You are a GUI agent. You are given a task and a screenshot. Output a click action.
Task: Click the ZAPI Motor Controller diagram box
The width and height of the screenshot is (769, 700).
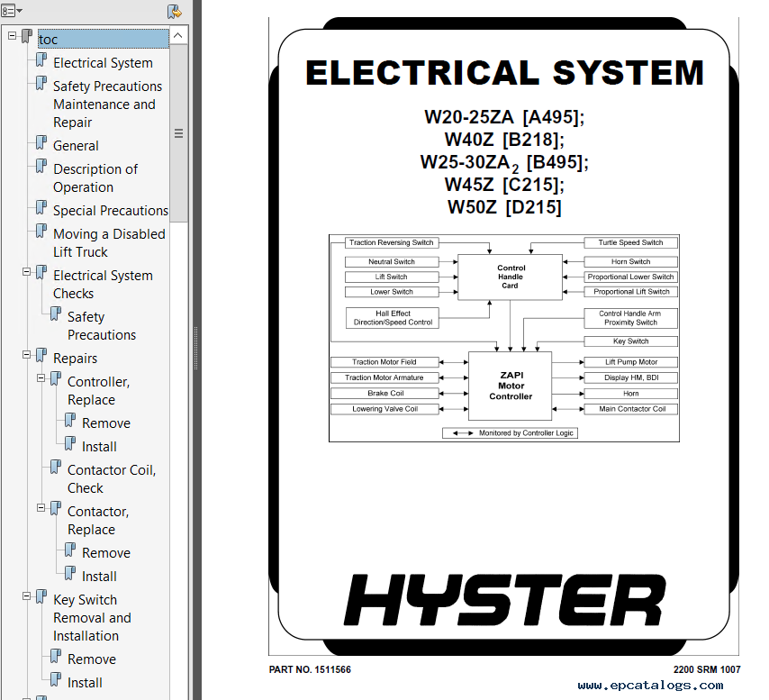pos(510,386)
